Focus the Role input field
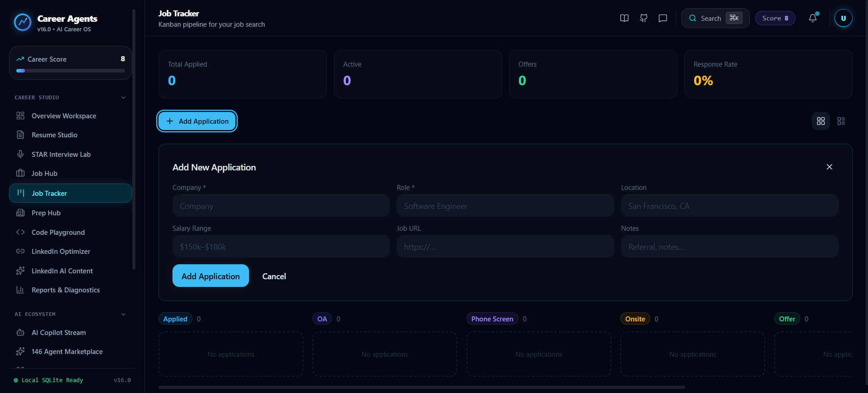The image size is (868, 393). tap(505, 205)
